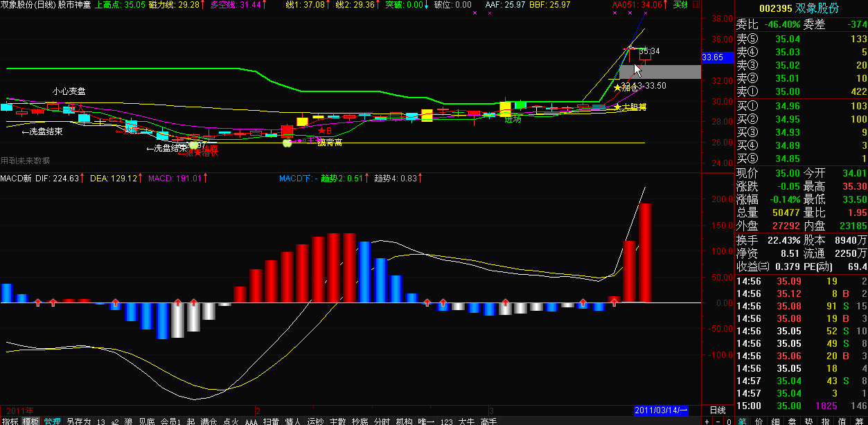Switch to the 笔 tick detail tab

741,421
